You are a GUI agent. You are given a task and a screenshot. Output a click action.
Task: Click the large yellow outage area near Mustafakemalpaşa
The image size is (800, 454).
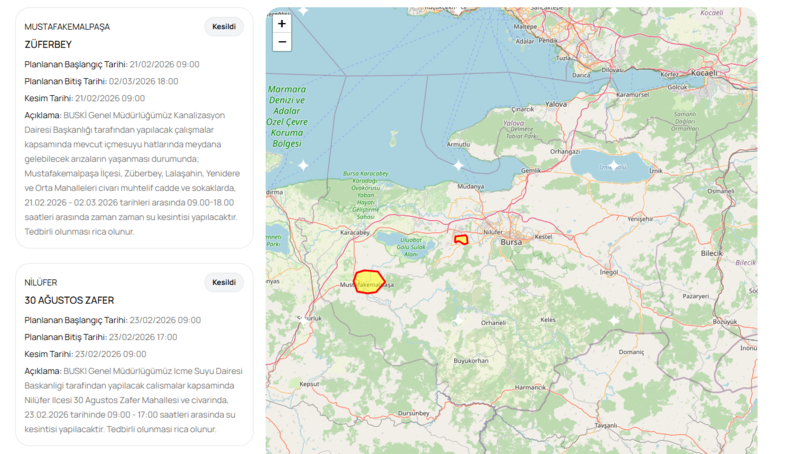369,281
